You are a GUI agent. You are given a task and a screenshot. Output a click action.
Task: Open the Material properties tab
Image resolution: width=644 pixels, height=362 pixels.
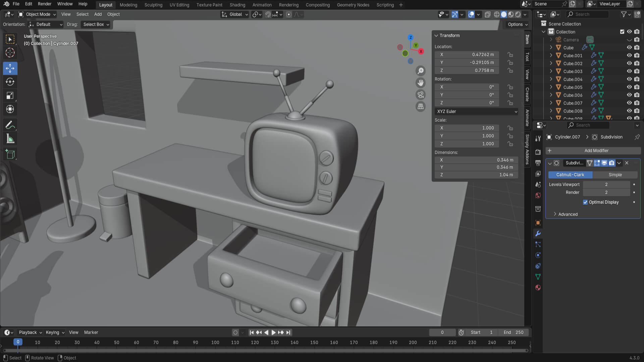tap(538, 288)
